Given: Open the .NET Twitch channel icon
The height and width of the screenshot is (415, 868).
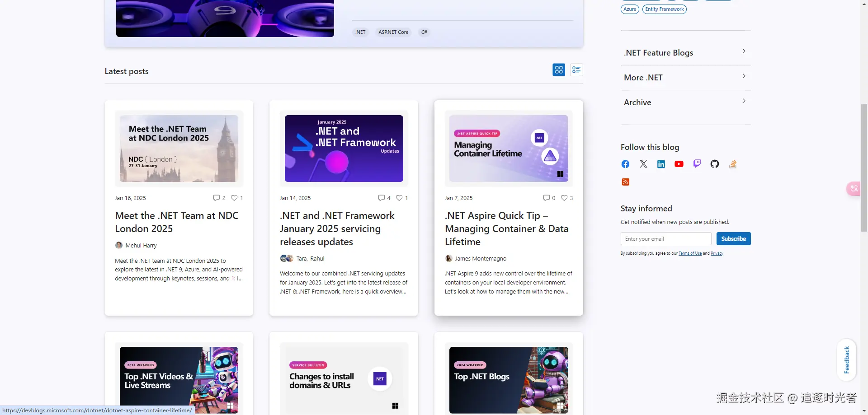Looking at the screenshot, I should 697,164.
